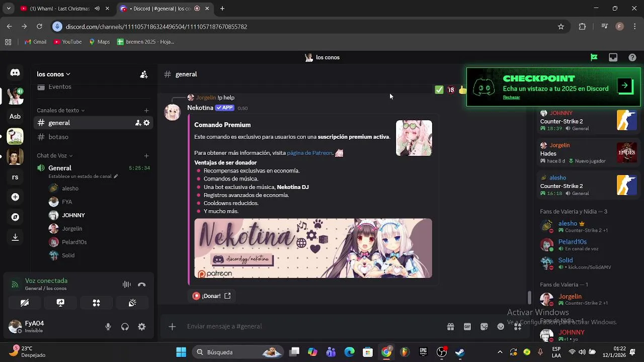Open the sticker picker icon
The height and width of the screenshot is (362, 644).
(484, 327)
